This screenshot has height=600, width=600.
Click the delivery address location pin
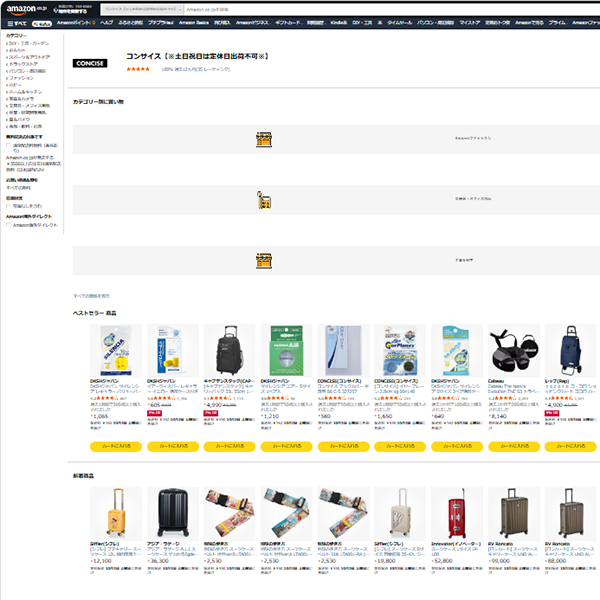56,10
